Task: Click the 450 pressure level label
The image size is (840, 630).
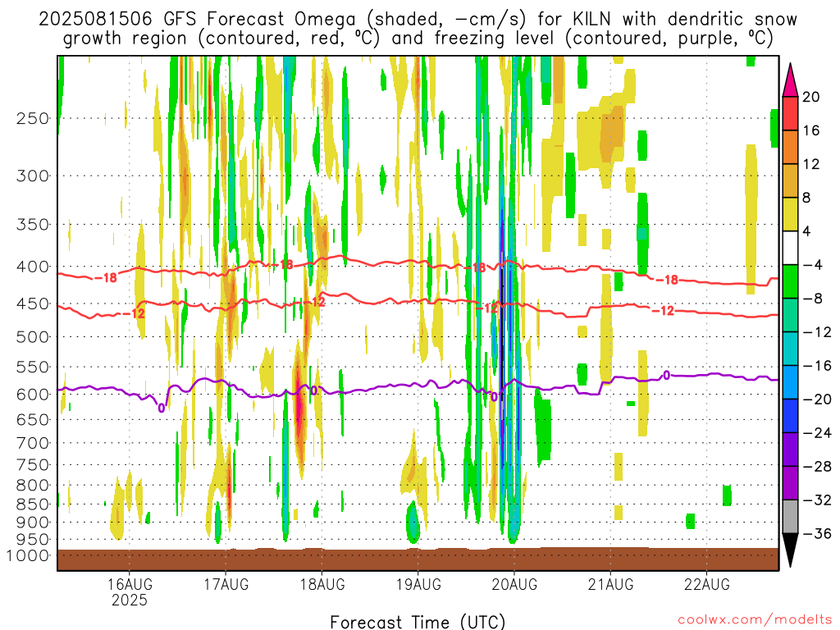Action: [33, 304]
